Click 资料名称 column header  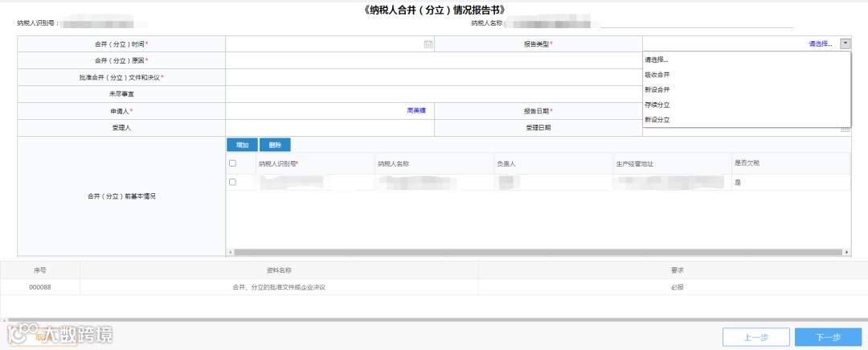tap(279, 271)
